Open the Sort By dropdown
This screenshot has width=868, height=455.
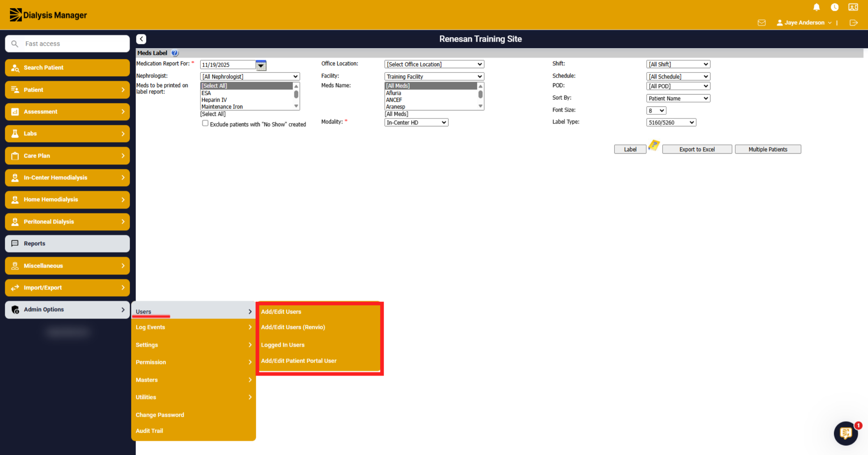click(678, 98)
